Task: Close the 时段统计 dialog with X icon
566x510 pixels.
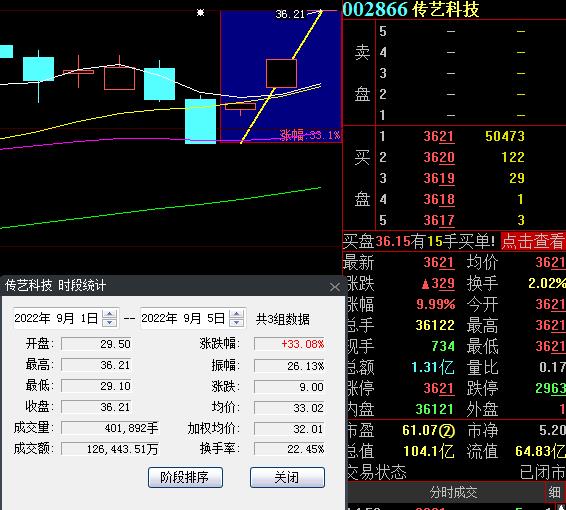Action: (335, 287)
